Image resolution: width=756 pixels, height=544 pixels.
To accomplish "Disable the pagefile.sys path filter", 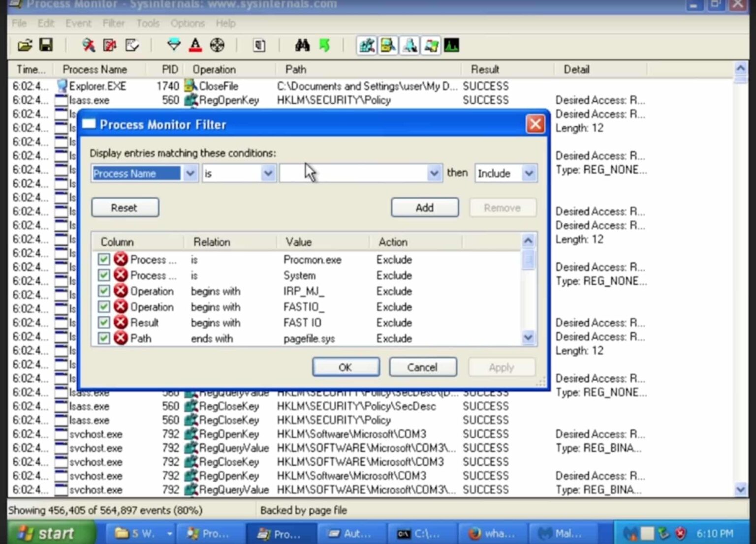I will click(104, 338).
